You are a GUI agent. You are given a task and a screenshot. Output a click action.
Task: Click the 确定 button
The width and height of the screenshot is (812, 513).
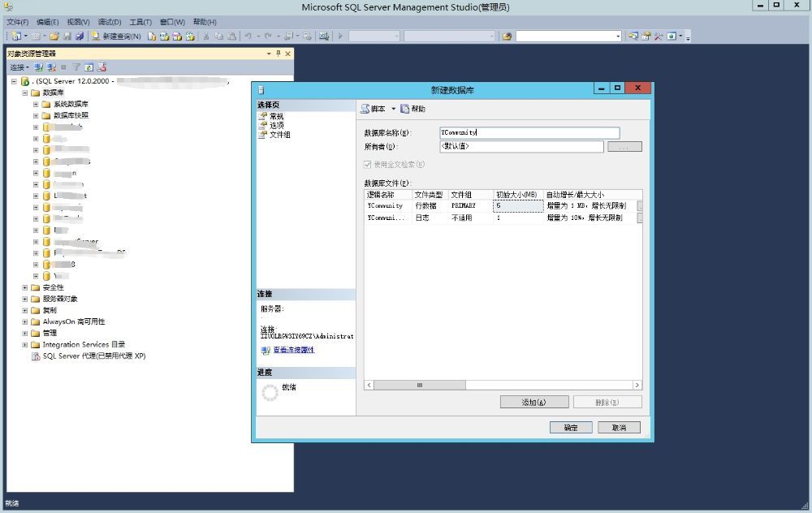coord(571,428)
